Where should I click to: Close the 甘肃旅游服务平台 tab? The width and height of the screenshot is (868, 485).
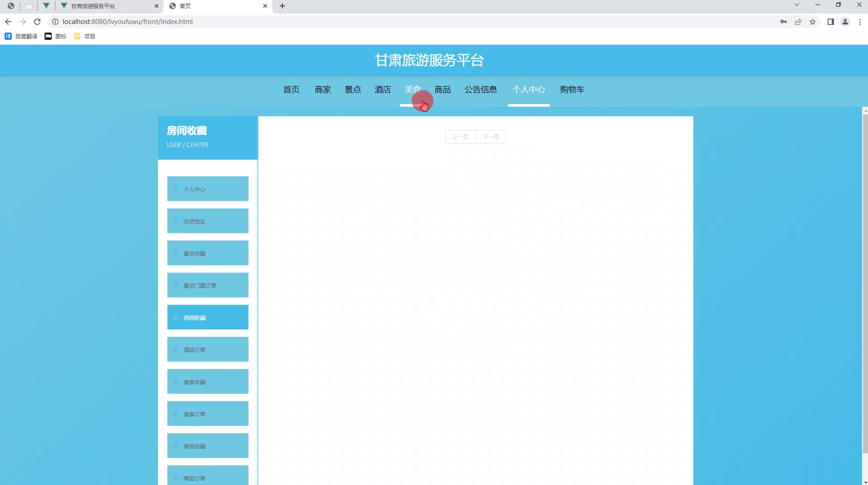pyautogui.click(x=156, y=6)
